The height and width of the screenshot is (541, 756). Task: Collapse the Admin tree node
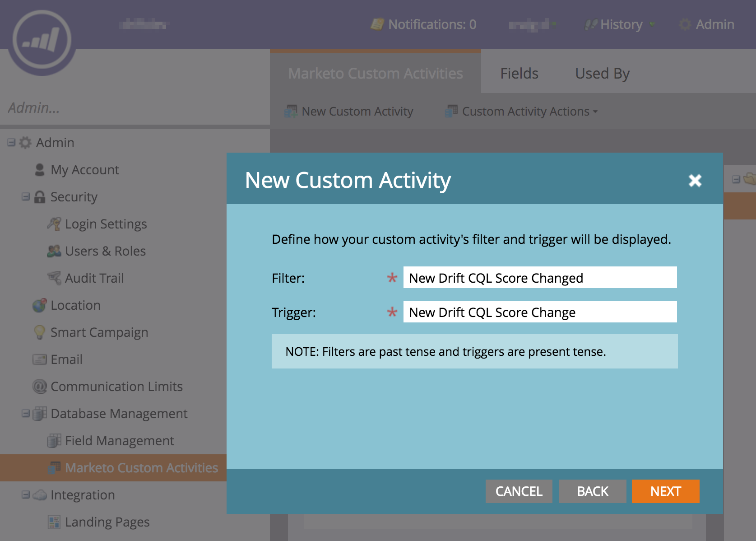11,143
